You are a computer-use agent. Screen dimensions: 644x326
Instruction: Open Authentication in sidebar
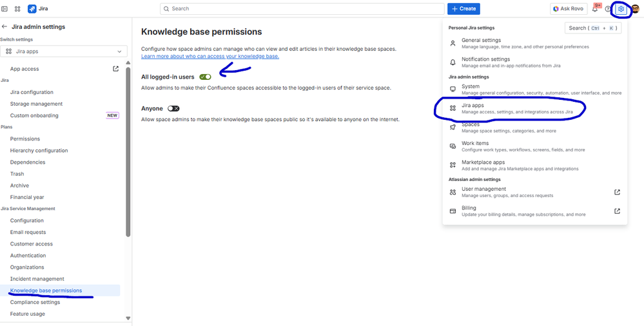pyautogui.click(x=28, y=255)
